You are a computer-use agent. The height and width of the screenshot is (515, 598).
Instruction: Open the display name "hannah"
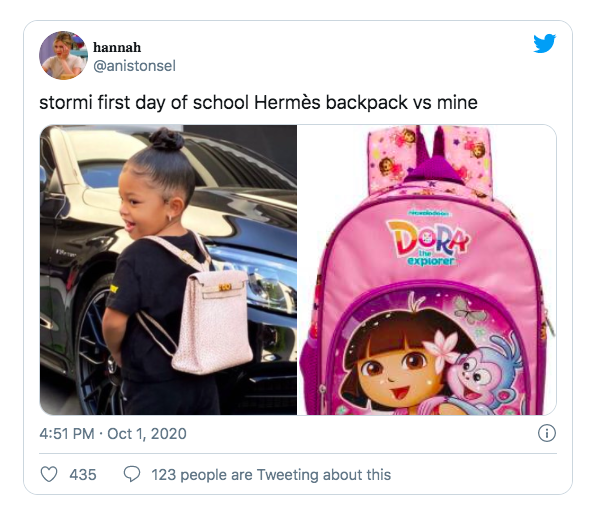pos(117,47)
